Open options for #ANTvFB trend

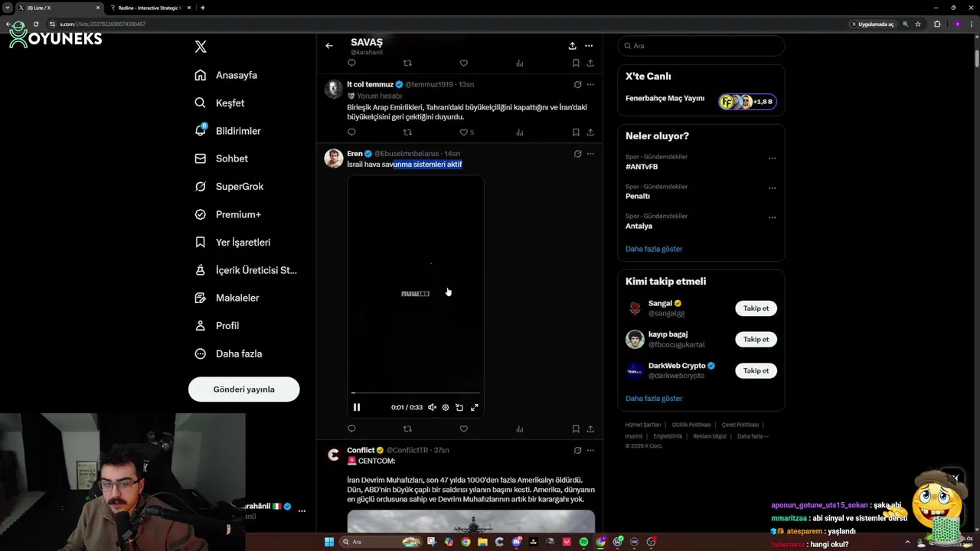click(x=772, y=158)
